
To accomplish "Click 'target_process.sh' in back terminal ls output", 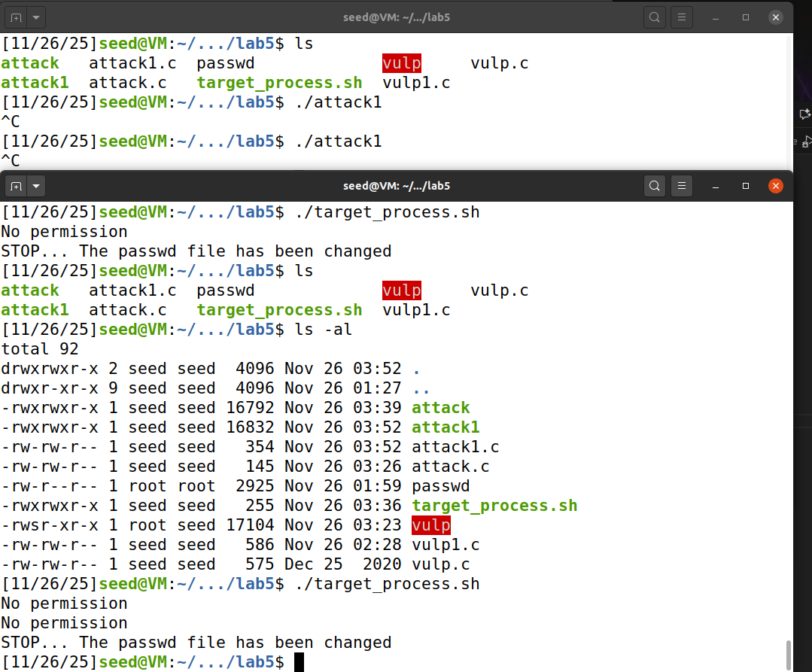I will pyautogui.click(x=280, y=83).
